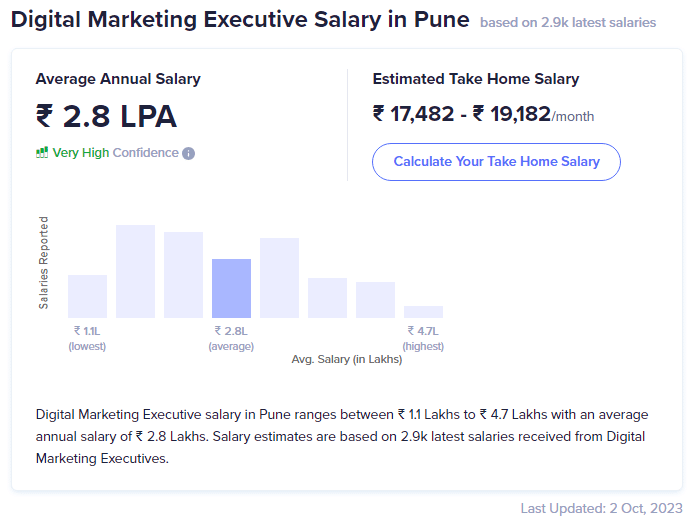The height and width of the screenshot is (520, 696).
Task: Click the info icon beside Confidence
Action: click(189, 154)
